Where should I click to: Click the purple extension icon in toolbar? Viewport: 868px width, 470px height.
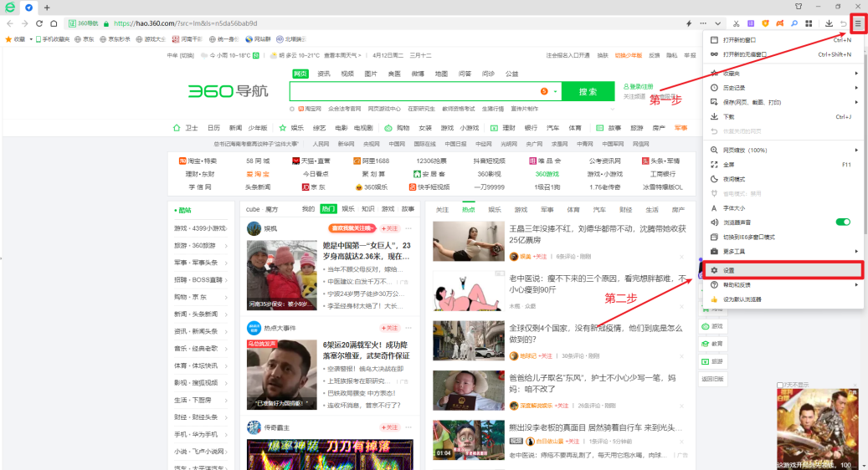[751, 23]
